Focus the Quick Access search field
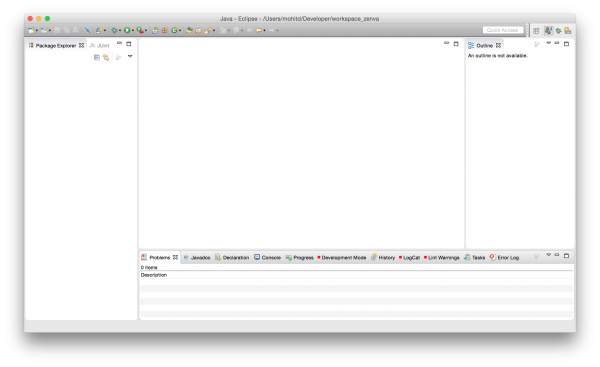Image resolution: width=600 pixels, height=367 pixels. pyautogui.click(x=503, y=30)
